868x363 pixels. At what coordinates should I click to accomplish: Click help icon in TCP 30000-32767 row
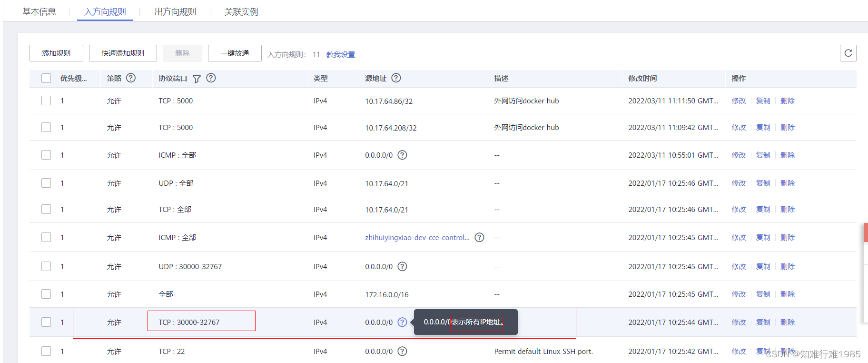click(x=402, y=322)
